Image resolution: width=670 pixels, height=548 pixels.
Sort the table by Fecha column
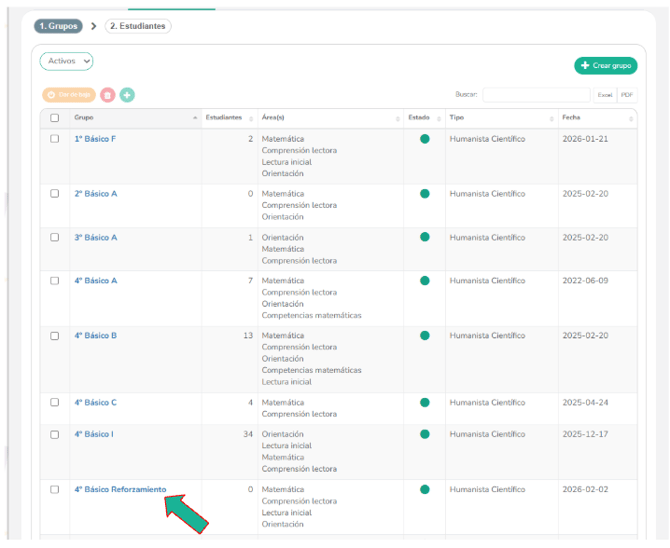pyautogui.click(x=597, y=118)
